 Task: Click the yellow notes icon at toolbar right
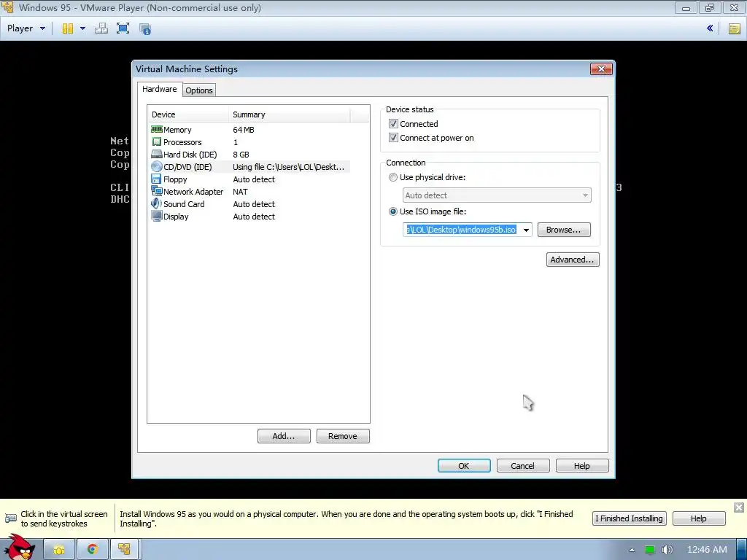point(734,28)
